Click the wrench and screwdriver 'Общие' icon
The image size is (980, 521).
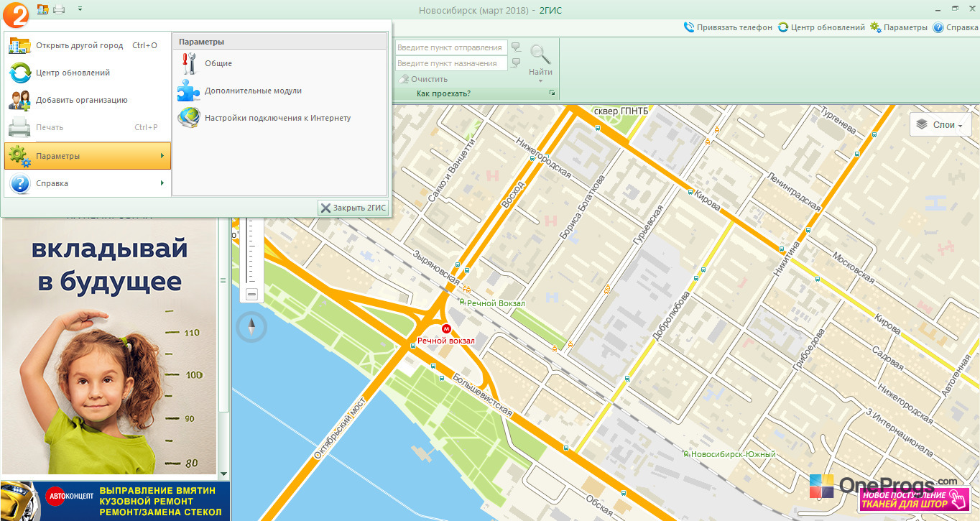click(x=189, y=63)
